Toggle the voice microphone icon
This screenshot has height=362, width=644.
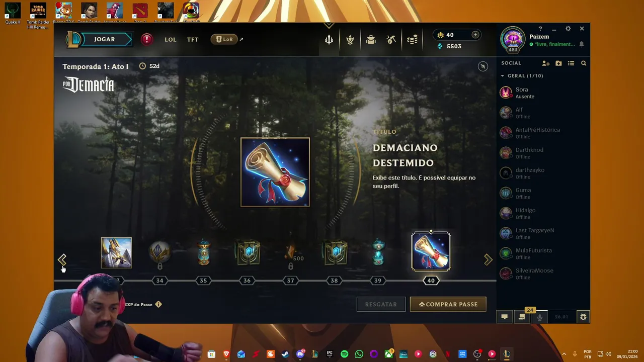[x=540, y=317]
